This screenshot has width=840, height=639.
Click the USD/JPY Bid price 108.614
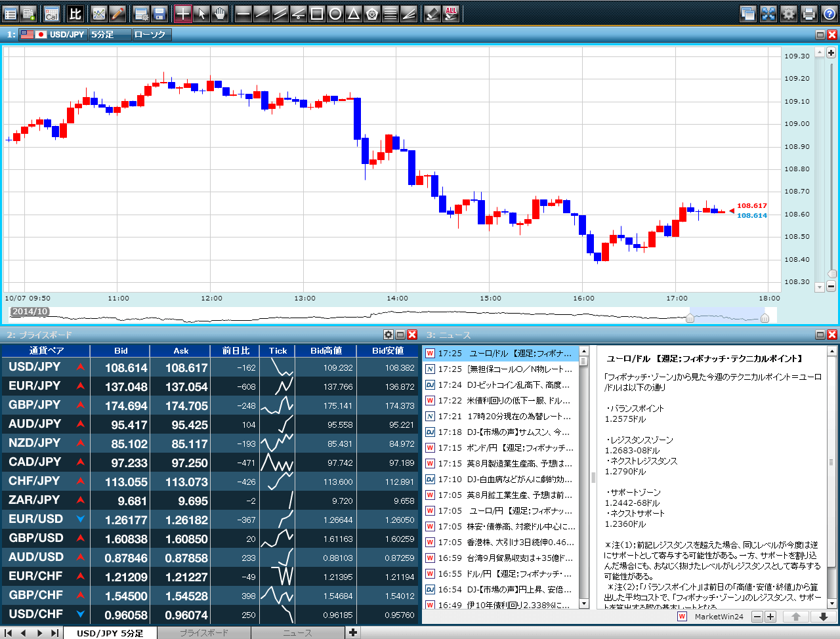126,368
